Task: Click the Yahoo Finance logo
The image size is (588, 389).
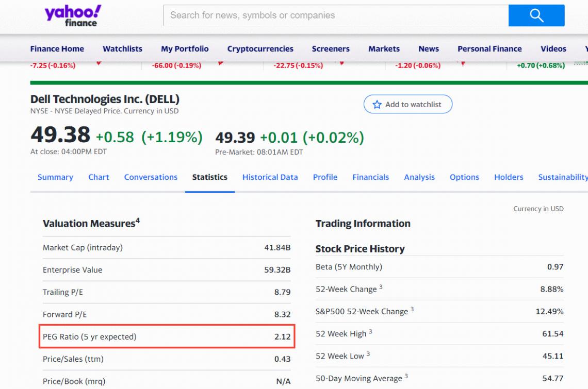Action: pos(73,15)
